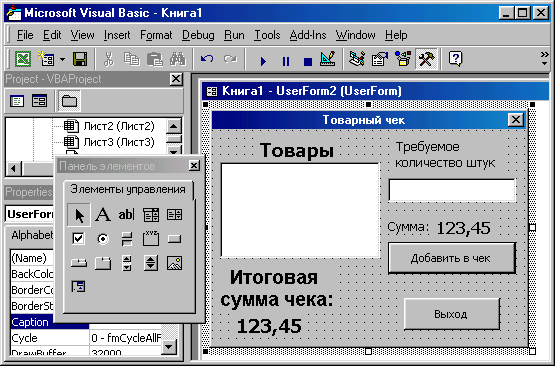Click View Object icon in Project panel
555x366 pixels.
[x=39, y=101]
